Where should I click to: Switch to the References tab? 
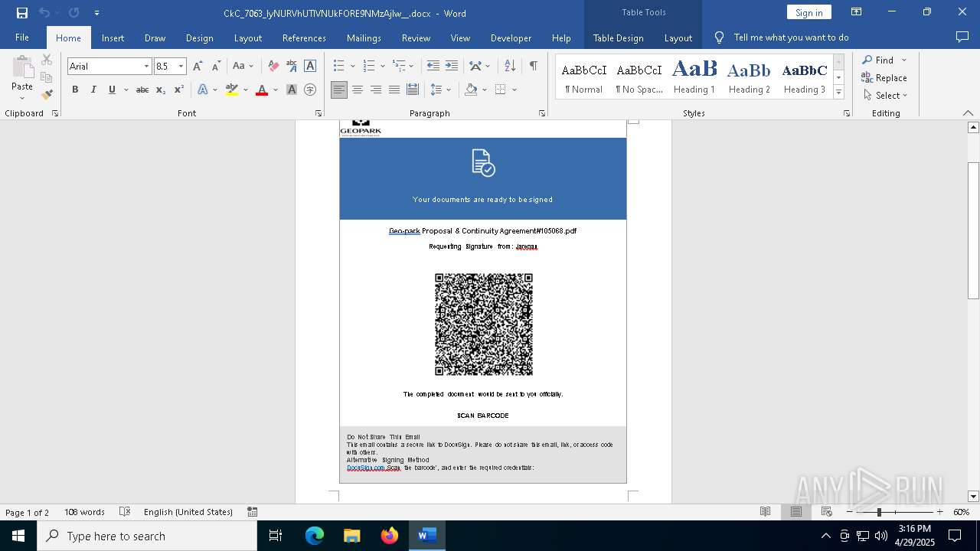click(304, 37)
